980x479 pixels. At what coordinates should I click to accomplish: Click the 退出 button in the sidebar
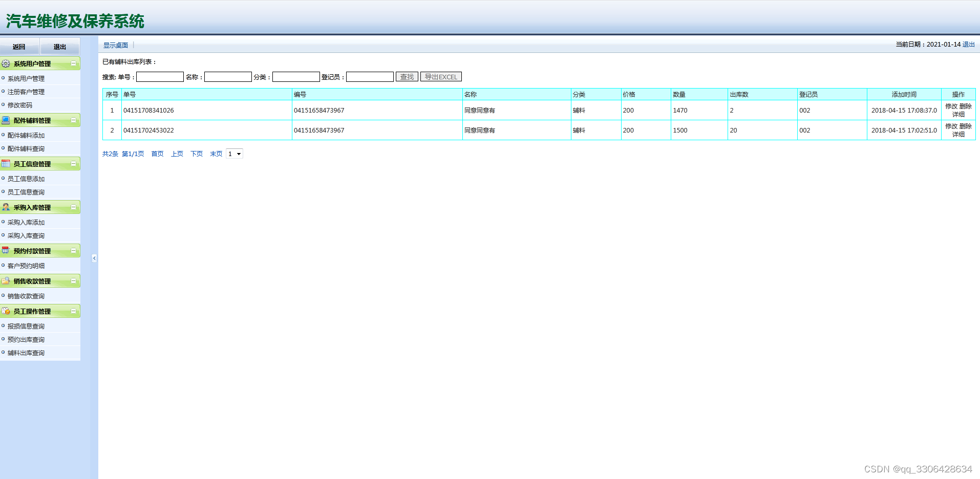pyautogui.click(x=60, y=47)
